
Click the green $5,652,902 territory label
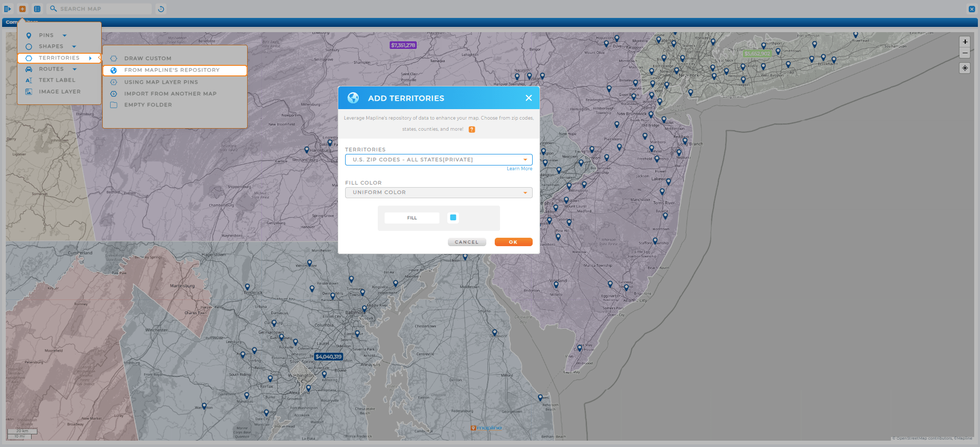pos(757,54)
